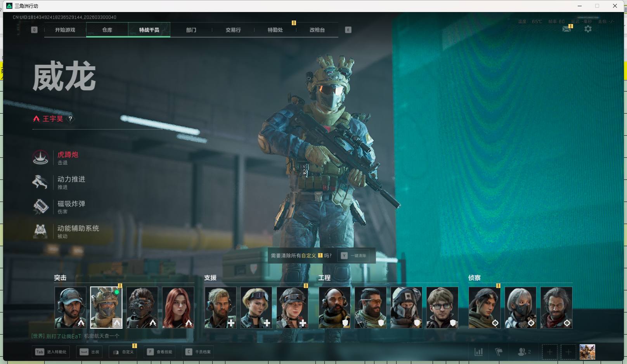The height and width of the screenshot is (364, 627).
Task: Click the first empty squad plus slot
Action: (x=550, y=352)
